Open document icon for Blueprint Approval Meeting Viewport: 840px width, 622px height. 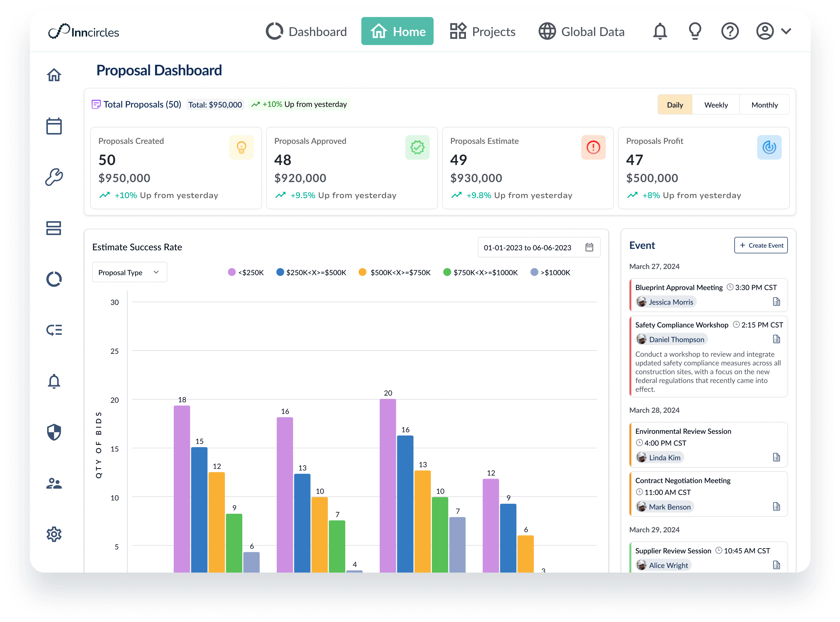point(777,302)
